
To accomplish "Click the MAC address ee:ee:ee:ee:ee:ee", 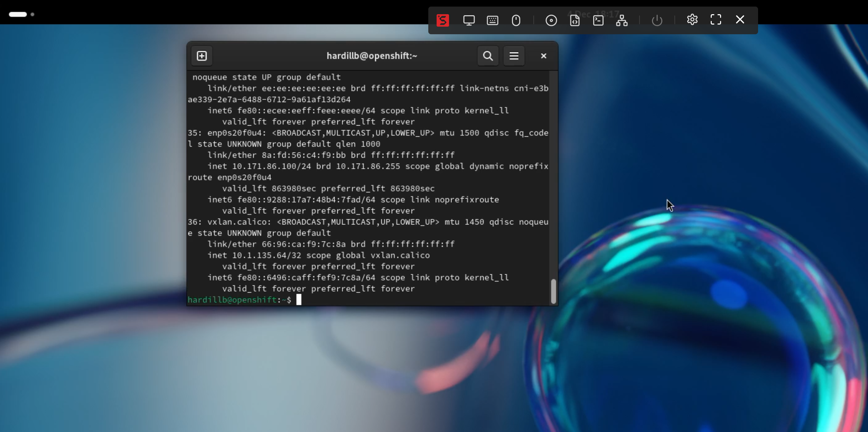I will pyautogui.click(x=304, y=89).
